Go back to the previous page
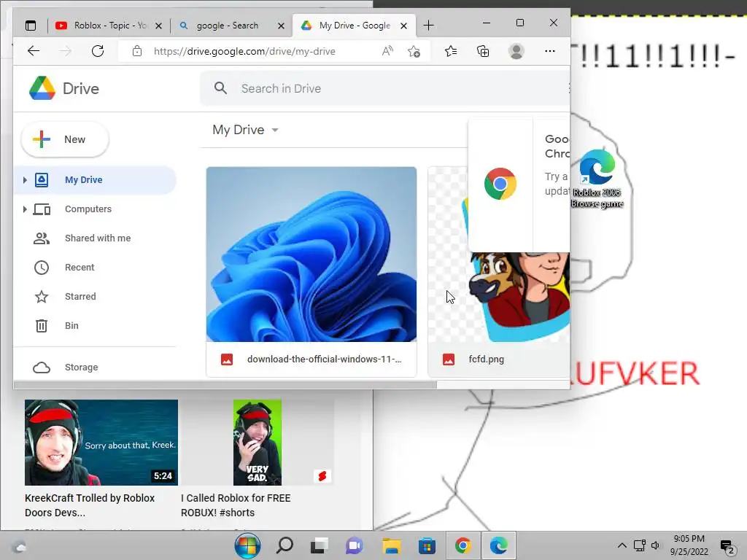 (x=34, y=51)
